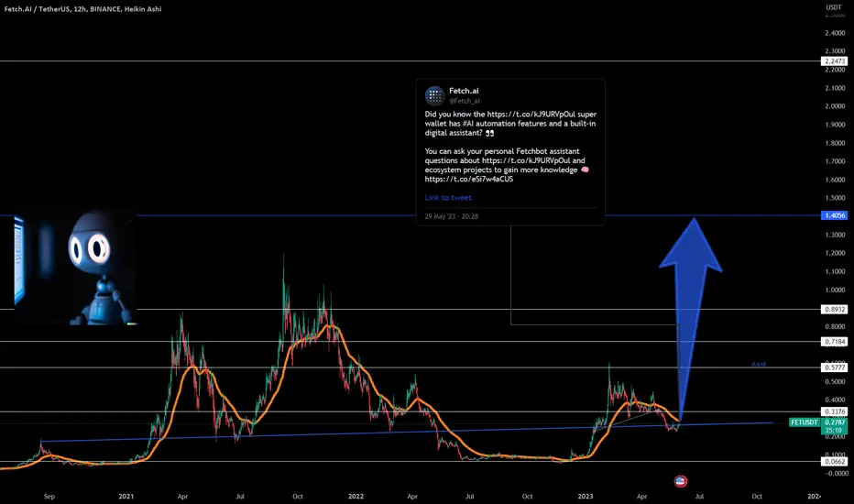Click the USDT currency label above the price axis
The height and width of the screenshot is (504, 854).
833,7
